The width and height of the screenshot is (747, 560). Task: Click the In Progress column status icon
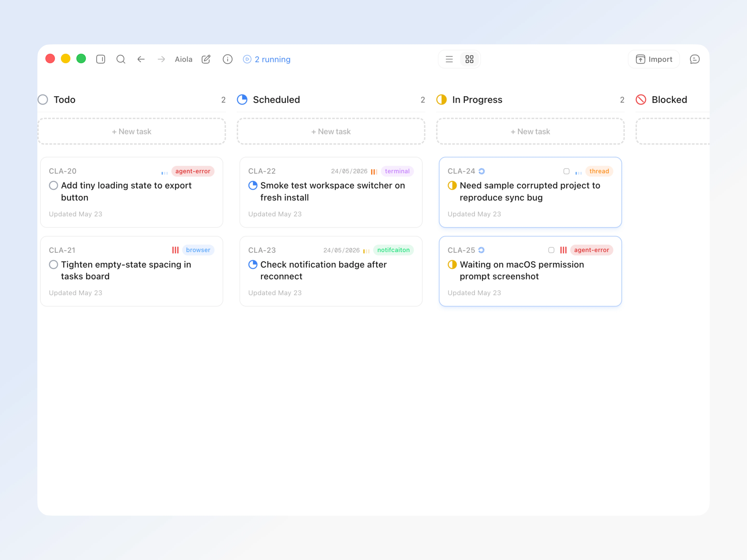(x=441, y=100)
